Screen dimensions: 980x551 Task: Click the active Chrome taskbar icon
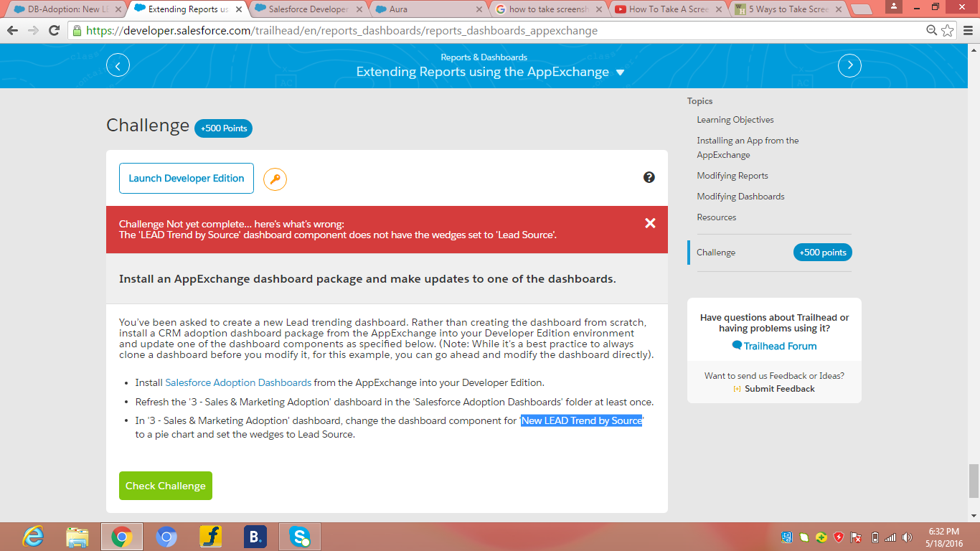(x=122, y=537)
